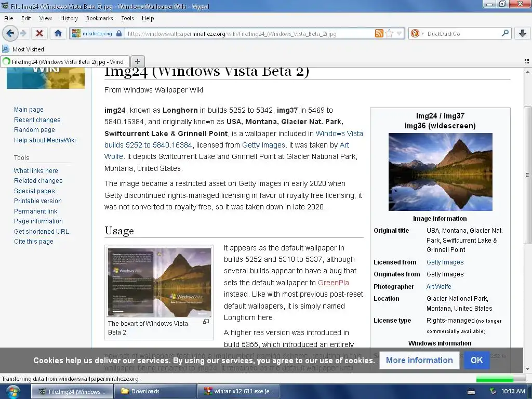The height and width of the screenshot is (399, 532).
Task: Click the network status tray icon
Action: coord(493,392)
